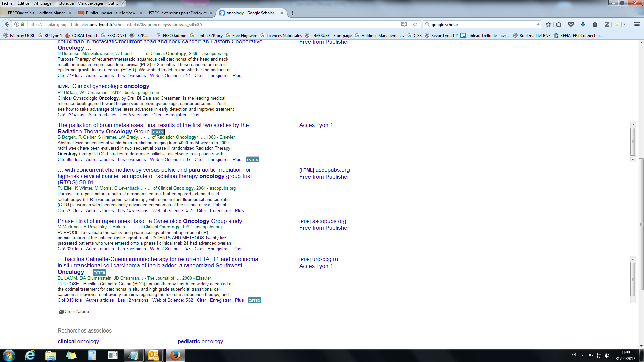644x362 pixels.
Task: Click Créer l'alerte link
Action: [x=76, y=312]
